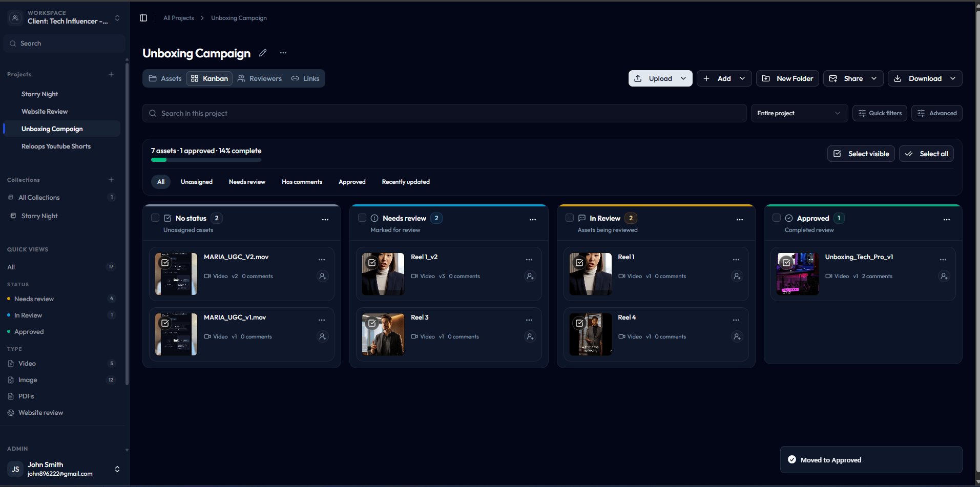Collapse the Admin section arrow

pos(127,450)
